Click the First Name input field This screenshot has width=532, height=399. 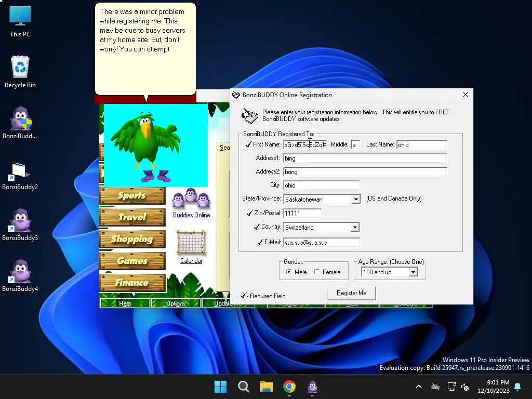click(x=305, y=144)
